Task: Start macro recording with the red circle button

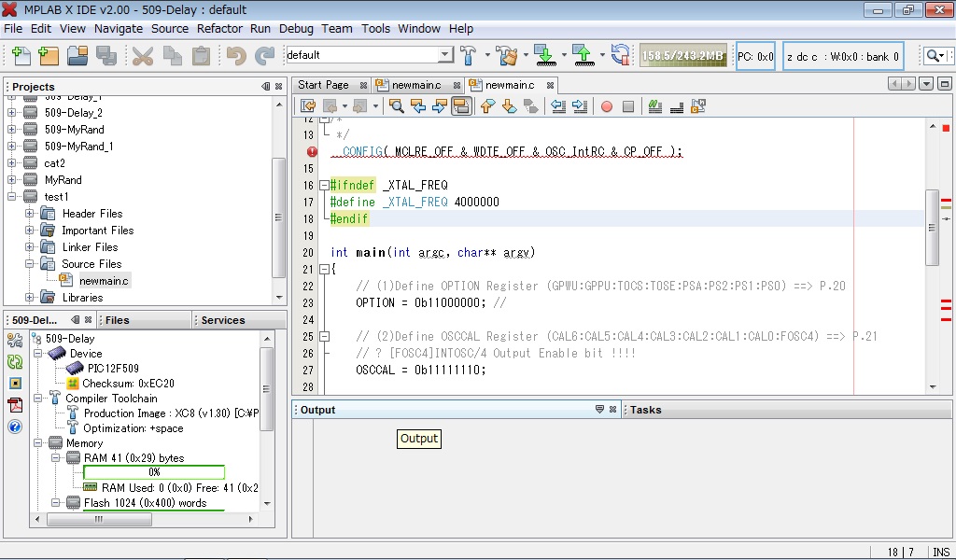Action: pyautogui.click(x=606, y=106)
